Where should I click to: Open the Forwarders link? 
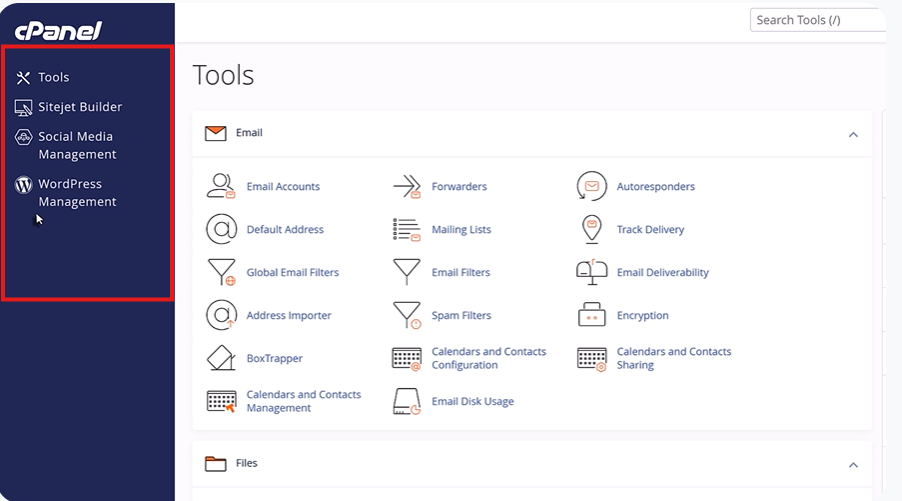[459, 186]
